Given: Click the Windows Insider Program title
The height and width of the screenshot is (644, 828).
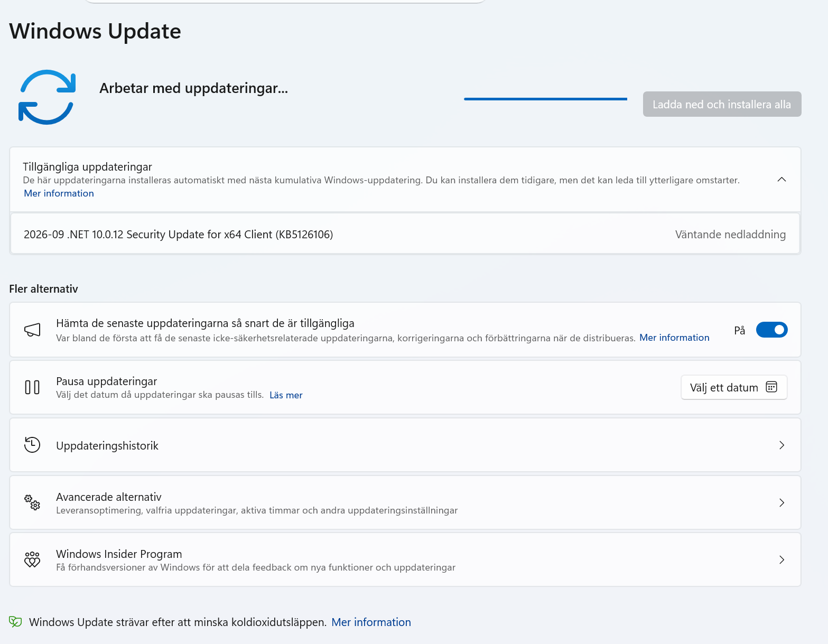Looking at the screenshot, I should pyautogui.click(x=119, y=554).
